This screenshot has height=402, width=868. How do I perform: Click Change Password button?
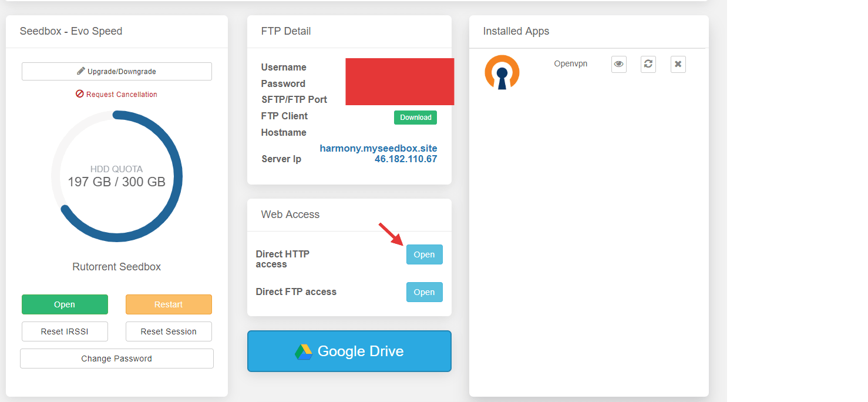click(x=116, y=359)
